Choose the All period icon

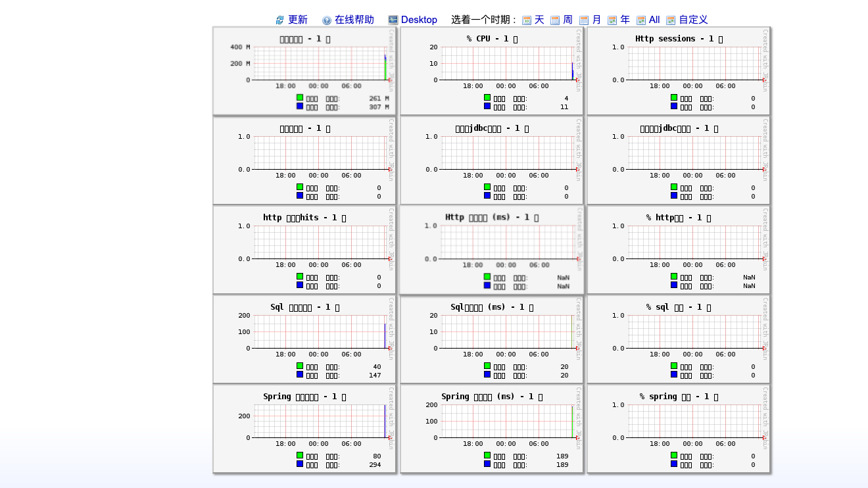[641, 20]
